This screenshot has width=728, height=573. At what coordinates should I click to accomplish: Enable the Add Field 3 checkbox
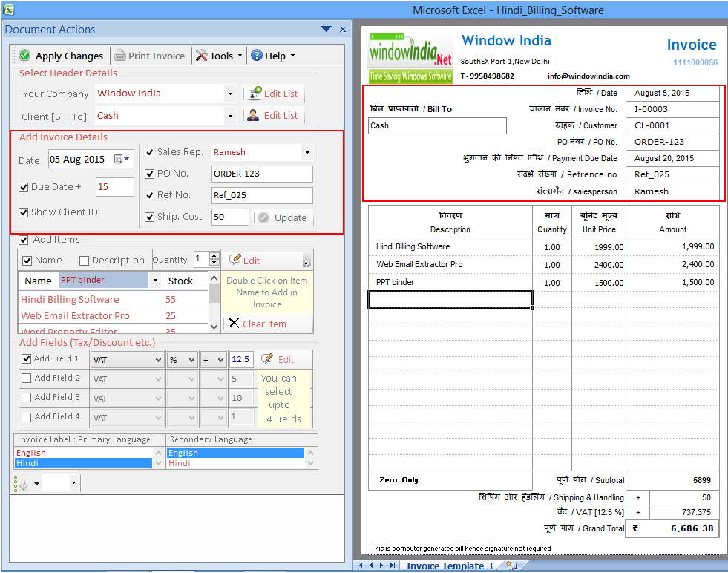27,398
